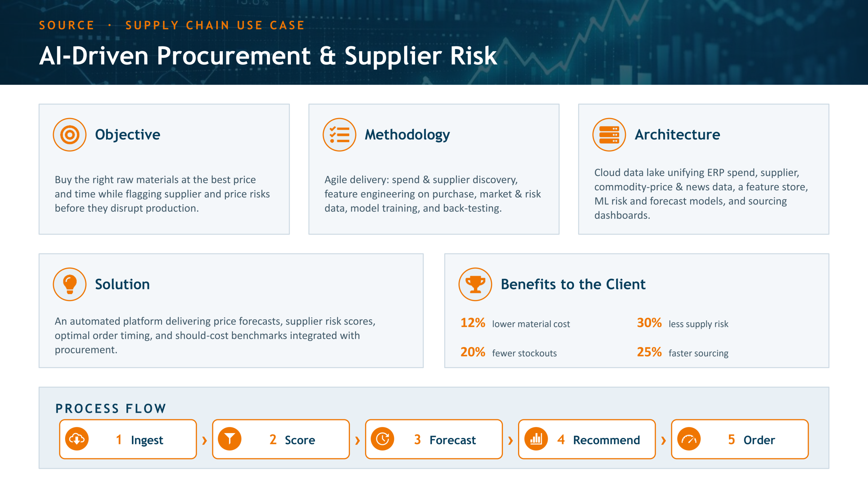The width and height of the screenshot is (868, 488).
Task: Click the Solution lightbulb icon
Action: [x=70, y=284]
